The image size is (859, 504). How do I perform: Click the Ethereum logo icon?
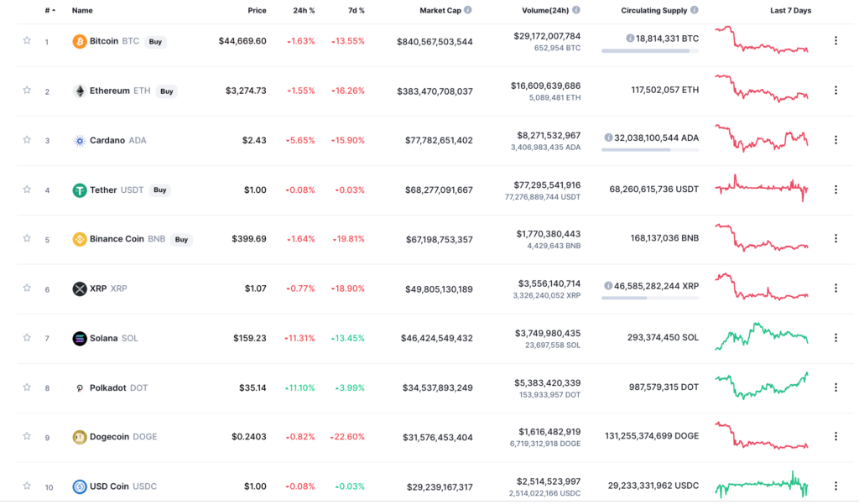pos(80,91)
